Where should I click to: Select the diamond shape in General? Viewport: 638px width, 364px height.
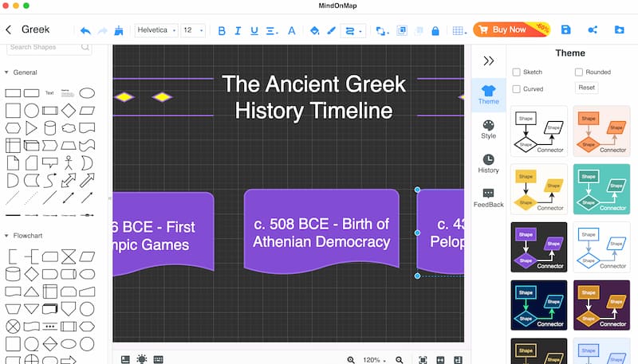point(69,111)
